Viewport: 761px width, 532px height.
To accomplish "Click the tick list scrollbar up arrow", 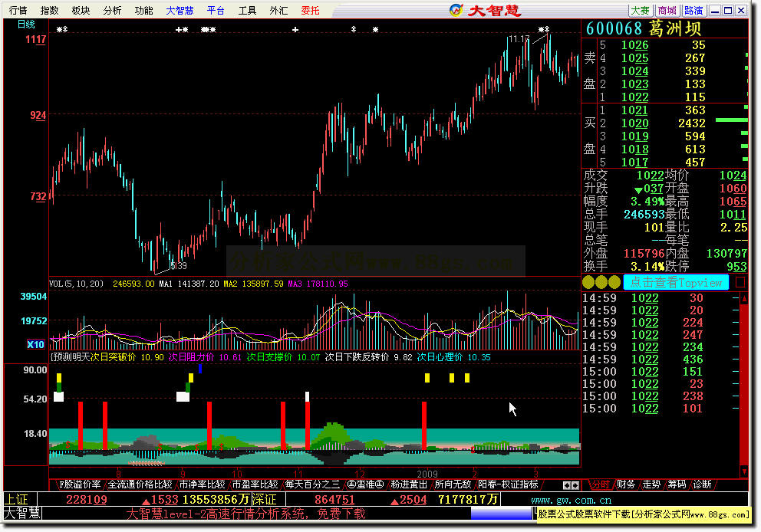I will click(744, 298).
